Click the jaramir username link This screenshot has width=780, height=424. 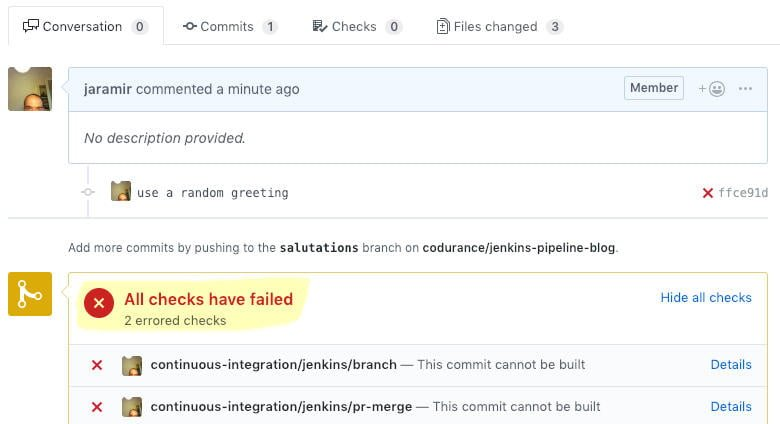tap(107, 89)
